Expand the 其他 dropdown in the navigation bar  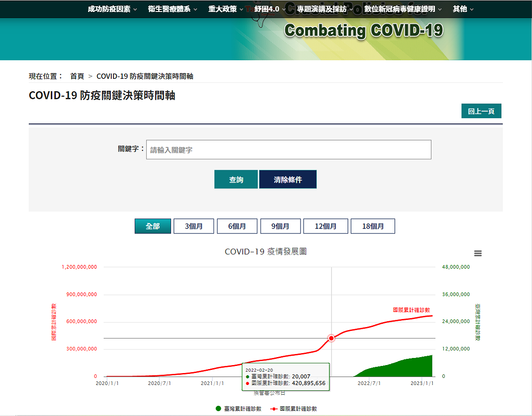463,9
